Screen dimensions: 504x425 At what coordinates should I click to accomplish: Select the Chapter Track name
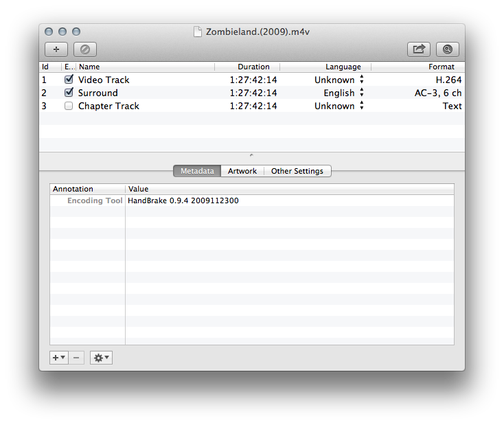tap(108, 106)
